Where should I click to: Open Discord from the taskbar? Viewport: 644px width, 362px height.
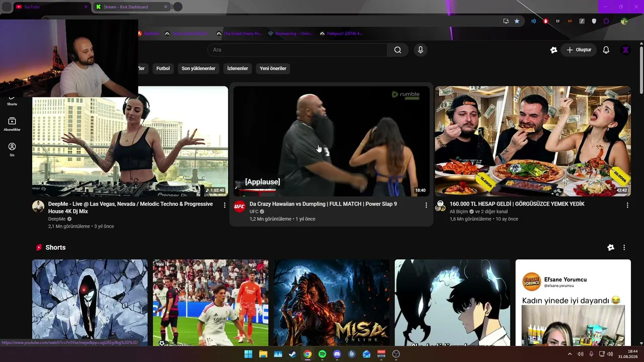(x=337, y=354)
